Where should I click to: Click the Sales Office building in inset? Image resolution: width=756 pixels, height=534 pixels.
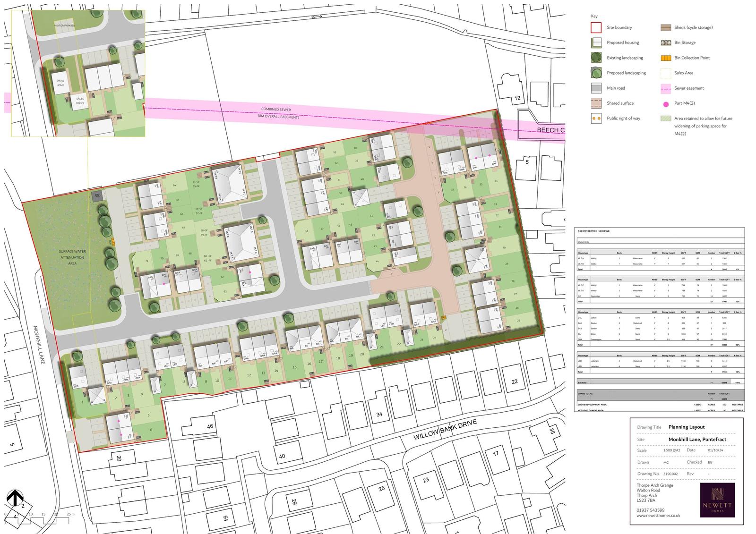click(80, 101)
